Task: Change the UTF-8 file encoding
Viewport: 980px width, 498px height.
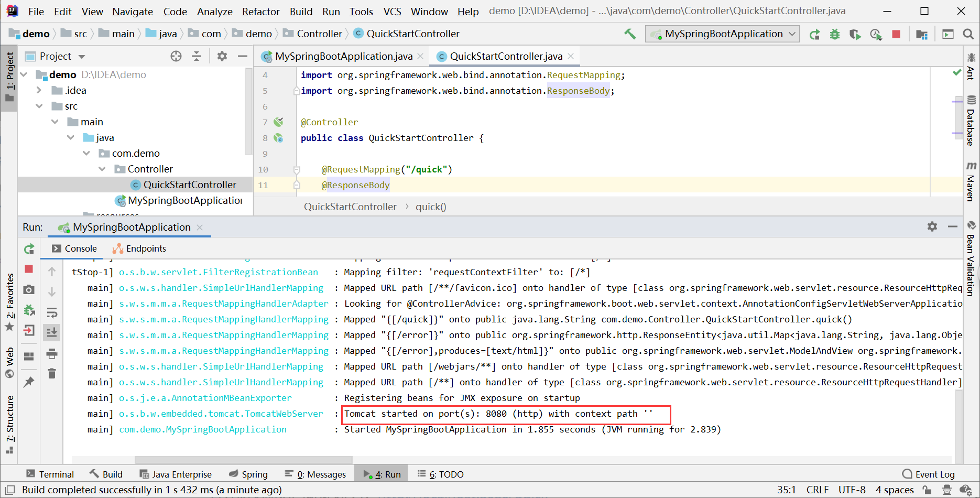Action: [852, 490]
